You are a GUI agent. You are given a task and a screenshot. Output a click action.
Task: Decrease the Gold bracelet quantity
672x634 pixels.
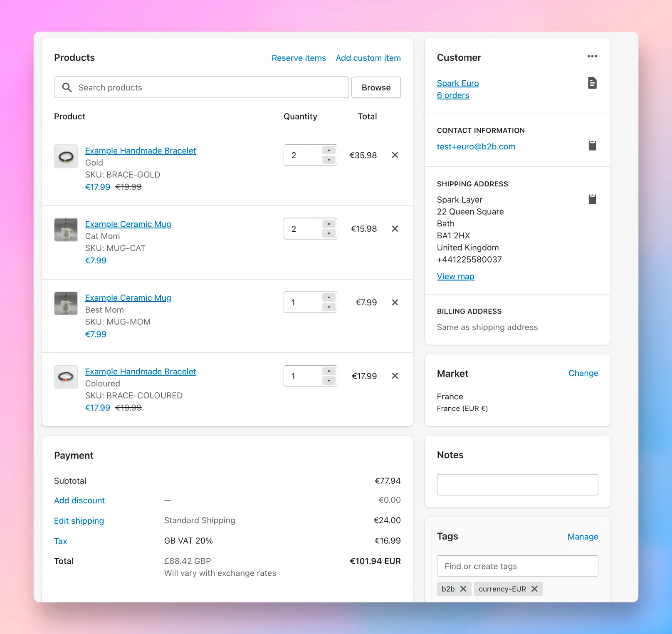point(329,160)
